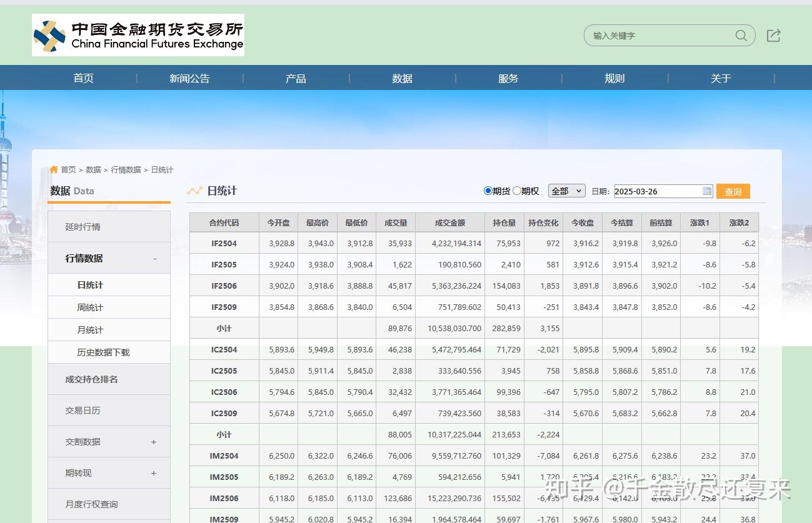Open the 全部 product dropdown

[566, 191]
